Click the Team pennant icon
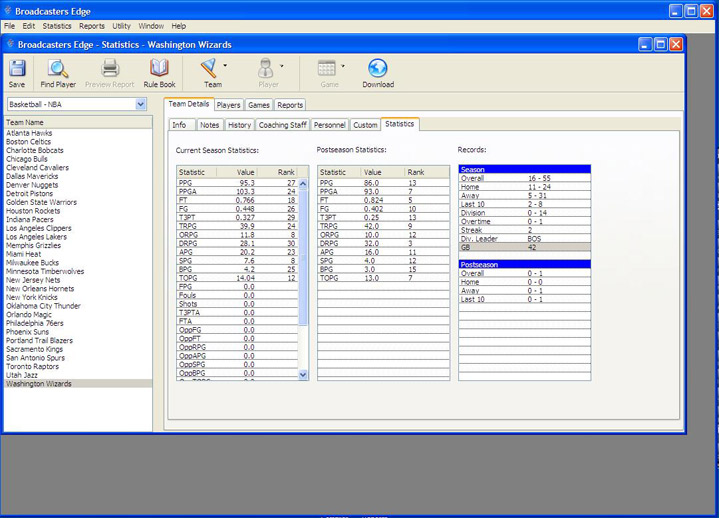Screen dimensions: 719x518 click(209, 68)
